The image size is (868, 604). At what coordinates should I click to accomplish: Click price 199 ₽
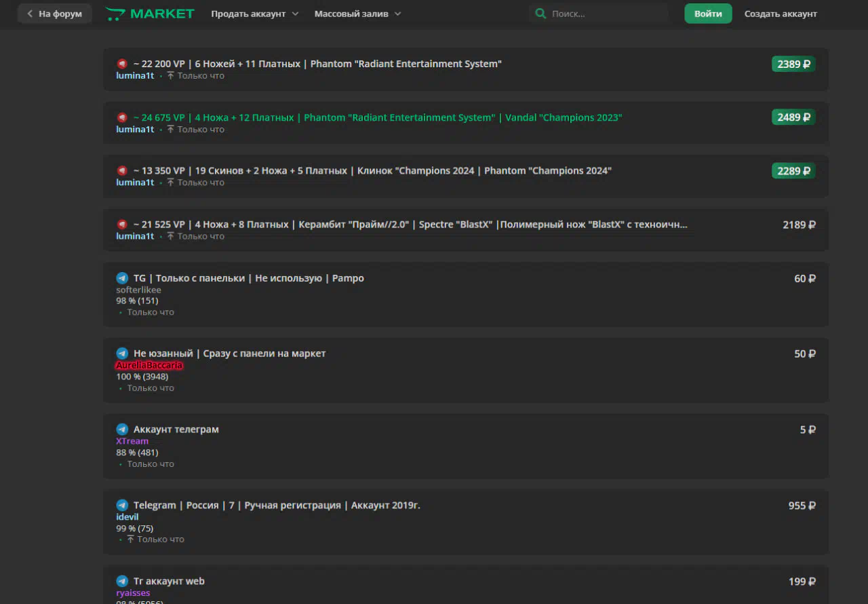[802, 582]
